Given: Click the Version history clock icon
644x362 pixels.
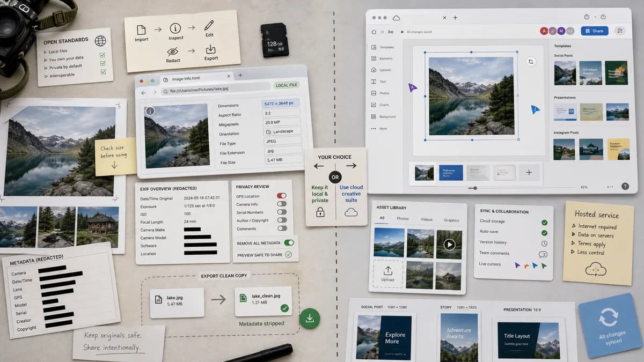Looking at the screenshot, I should click(544, 243).
